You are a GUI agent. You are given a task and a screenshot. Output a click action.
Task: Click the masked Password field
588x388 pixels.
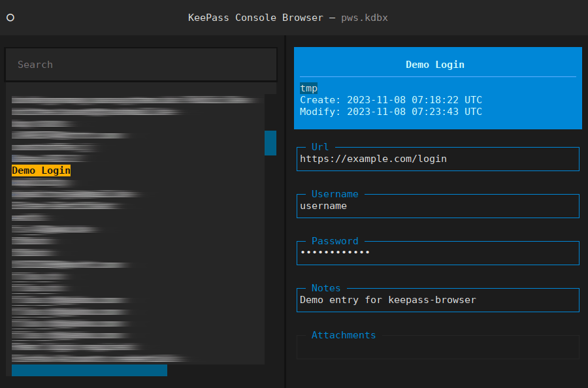coord(438,253)
